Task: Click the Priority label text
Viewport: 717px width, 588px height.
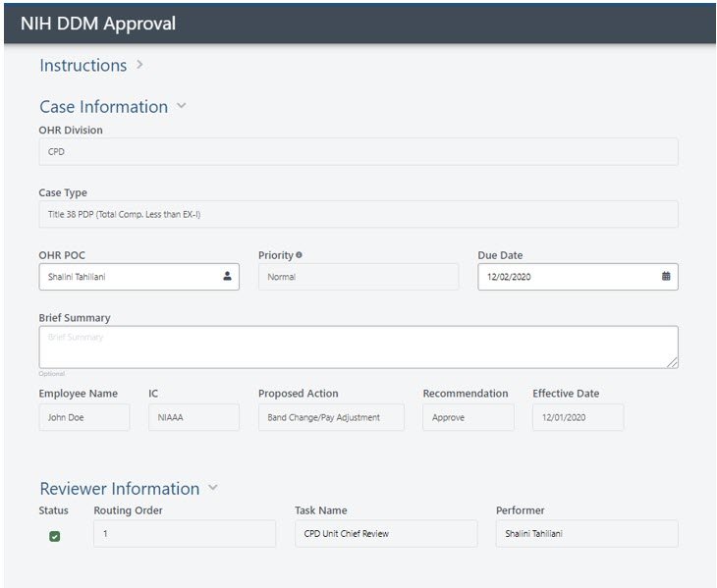Action: coord(276,255)
